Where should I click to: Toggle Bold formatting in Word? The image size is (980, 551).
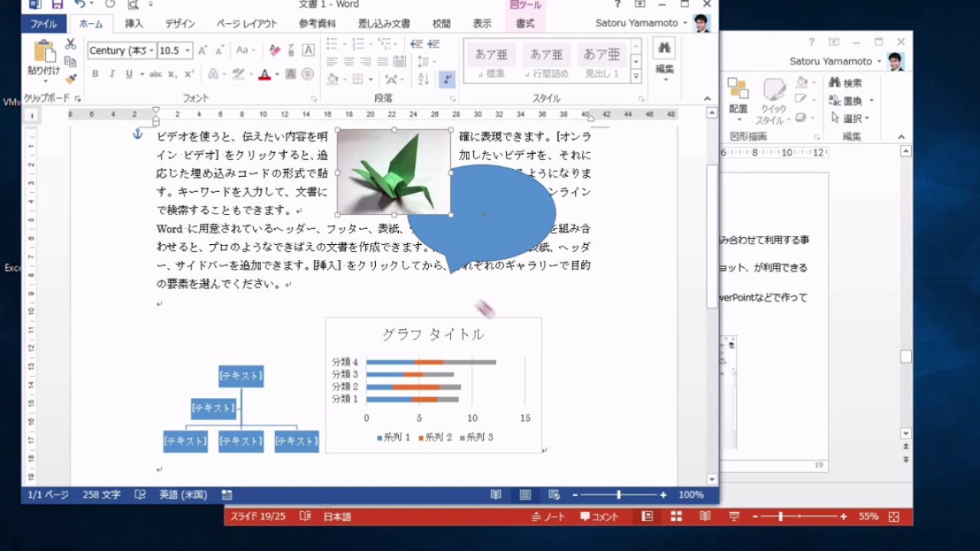click(95, 74)
